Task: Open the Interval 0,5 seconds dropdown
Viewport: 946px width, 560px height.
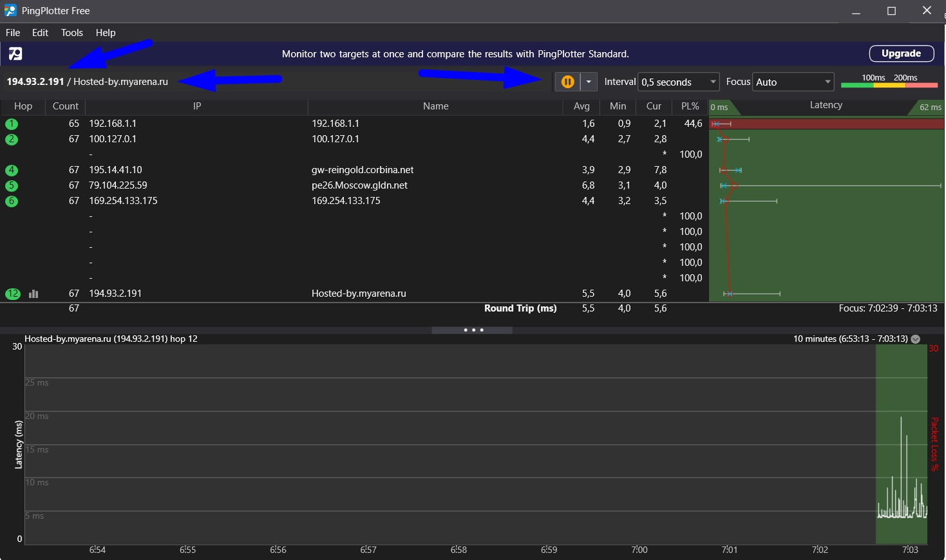Action: pos(679,82)
